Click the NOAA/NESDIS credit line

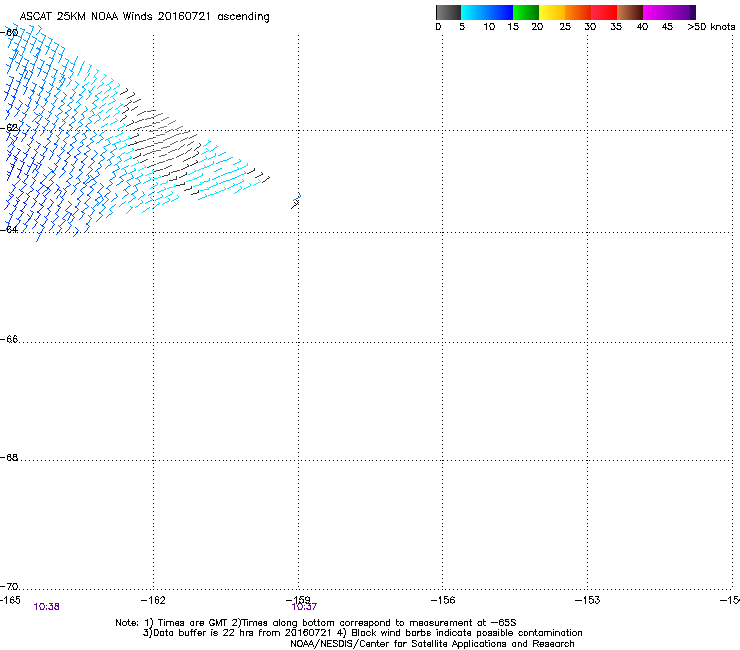(432, 644)
